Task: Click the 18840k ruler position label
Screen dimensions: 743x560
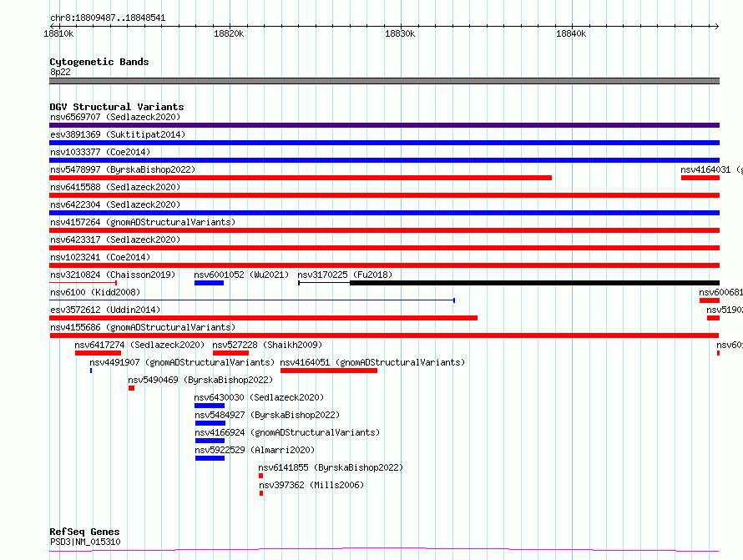Action: 571,33
